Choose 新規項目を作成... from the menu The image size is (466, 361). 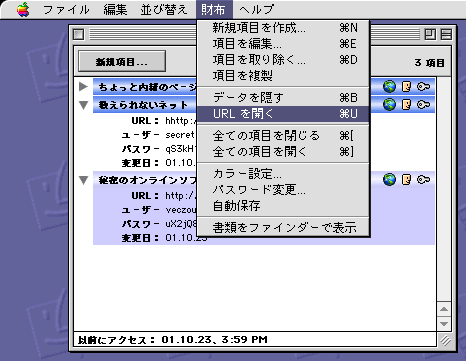pos(283,28)
